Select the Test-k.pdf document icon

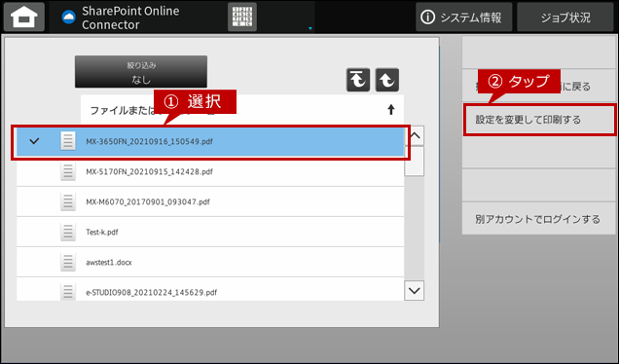[x=68, y=232]
